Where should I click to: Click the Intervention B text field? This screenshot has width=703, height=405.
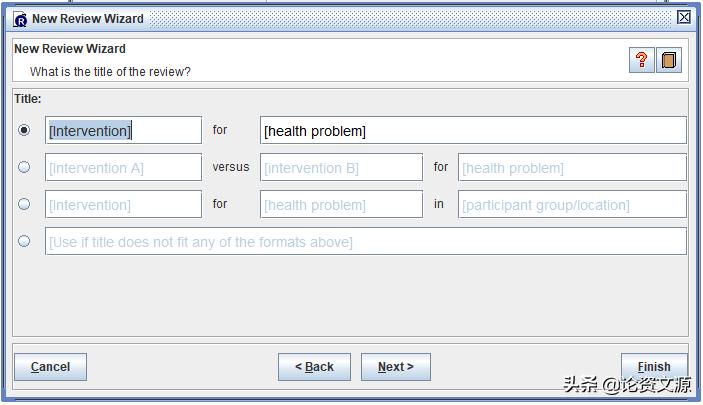(x=341, y=167)
